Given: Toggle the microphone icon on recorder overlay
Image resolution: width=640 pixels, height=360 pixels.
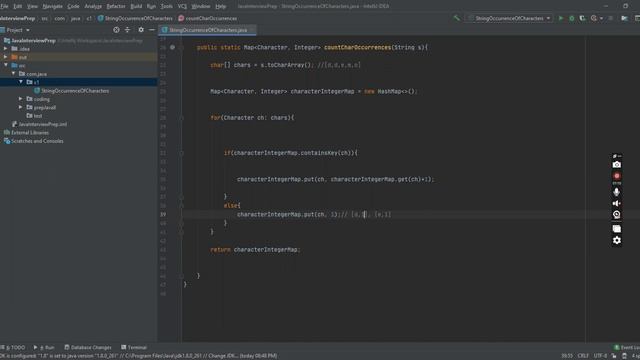Looking at the screenshot, I should (x=616, y=191).
